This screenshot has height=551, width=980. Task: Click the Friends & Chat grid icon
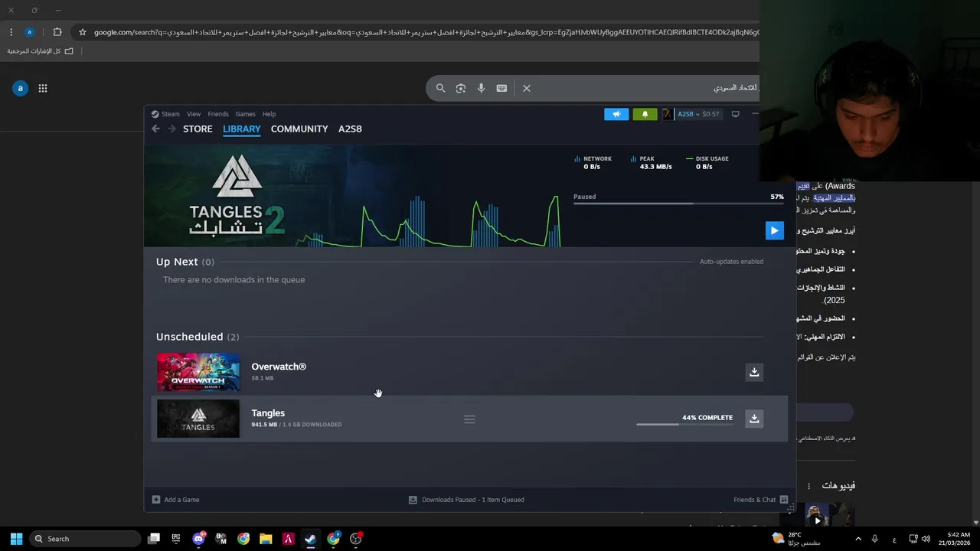pyautogui.click(x=784, y=500)
